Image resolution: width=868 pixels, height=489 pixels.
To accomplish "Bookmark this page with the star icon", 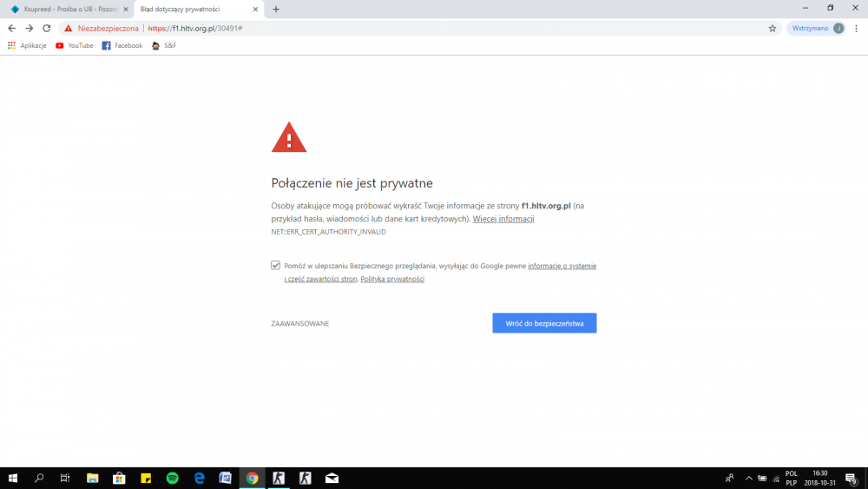I will coord(773,29).
